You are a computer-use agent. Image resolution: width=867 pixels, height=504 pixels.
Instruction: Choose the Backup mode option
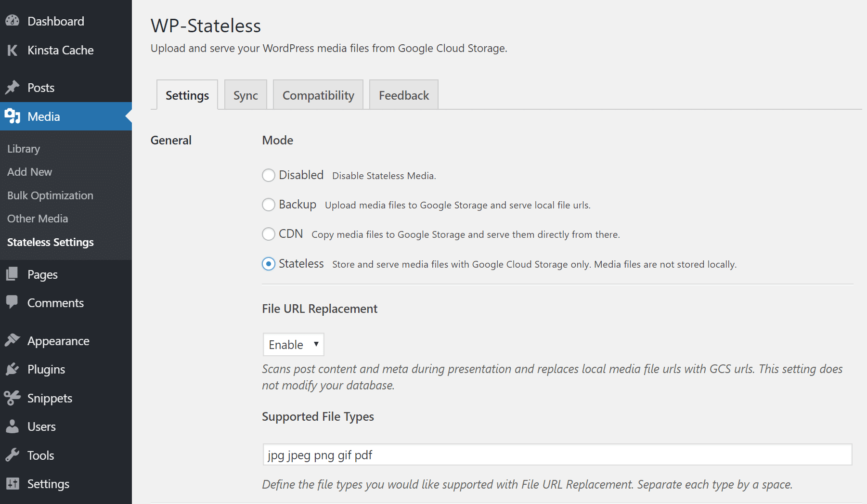269,205
